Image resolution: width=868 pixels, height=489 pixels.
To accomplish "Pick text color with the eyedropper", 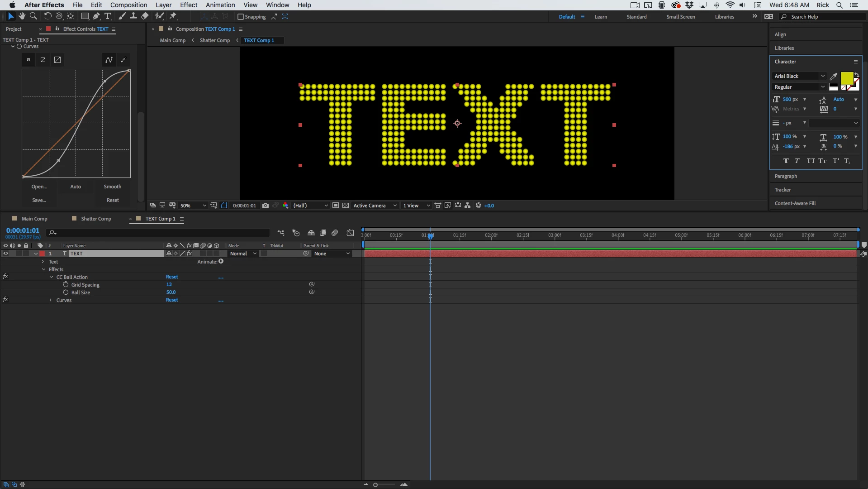I will (x=834, y=76).
